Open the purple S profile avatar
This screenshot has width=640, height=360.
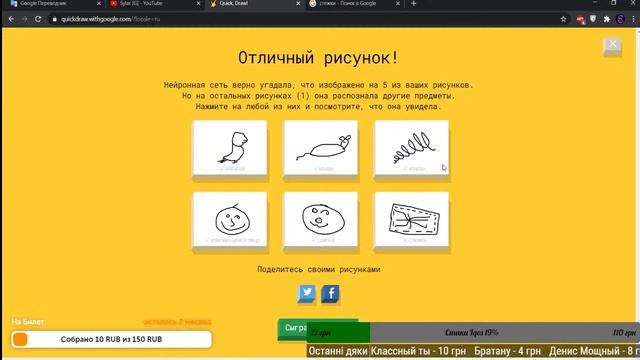620,19
